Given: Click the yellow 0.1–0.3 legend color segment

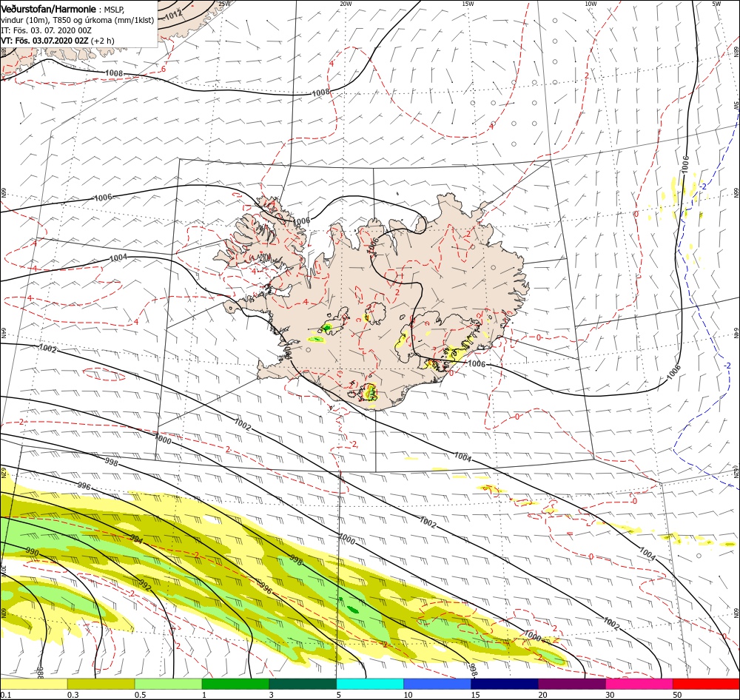Looking at the screenshot, I should point(34,684).
